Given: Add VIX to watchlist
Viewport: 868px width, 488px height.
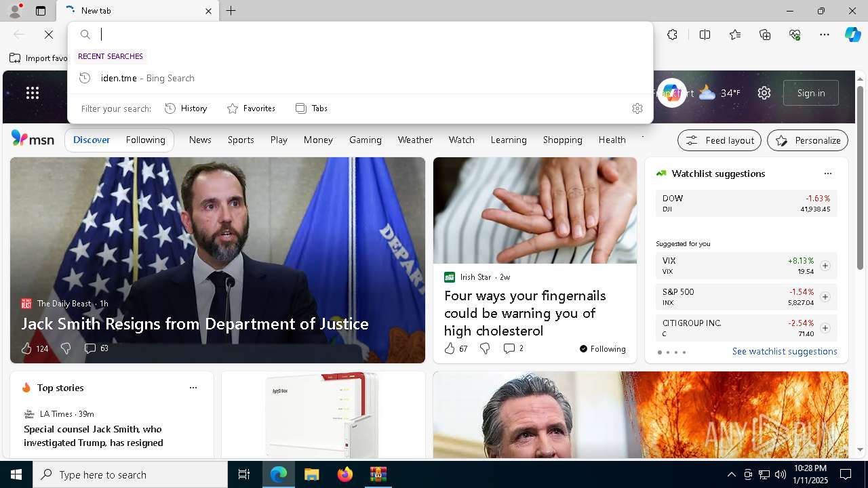Looking at the screenshot, I should tap(825, 266).
